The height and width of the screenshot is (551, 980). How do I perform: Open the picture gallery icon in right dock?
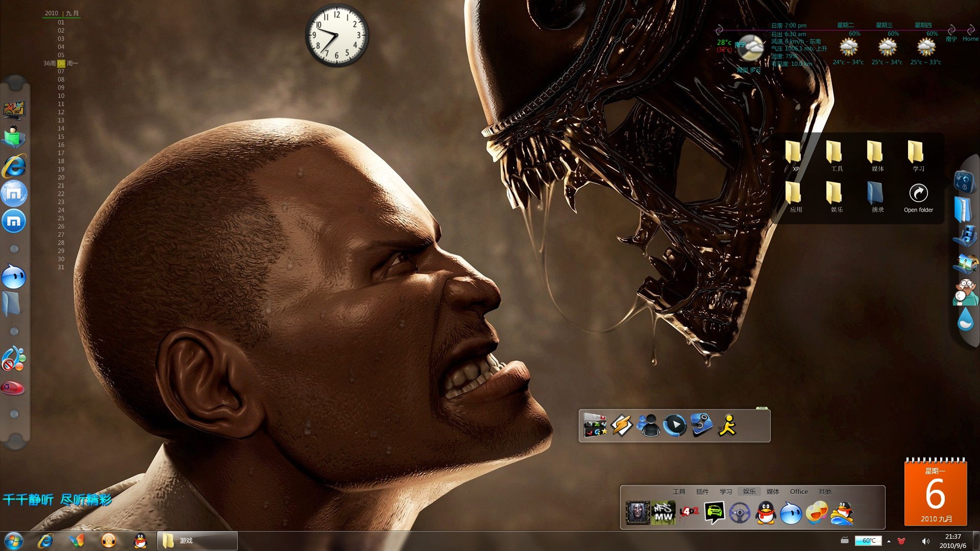[965, 264]
